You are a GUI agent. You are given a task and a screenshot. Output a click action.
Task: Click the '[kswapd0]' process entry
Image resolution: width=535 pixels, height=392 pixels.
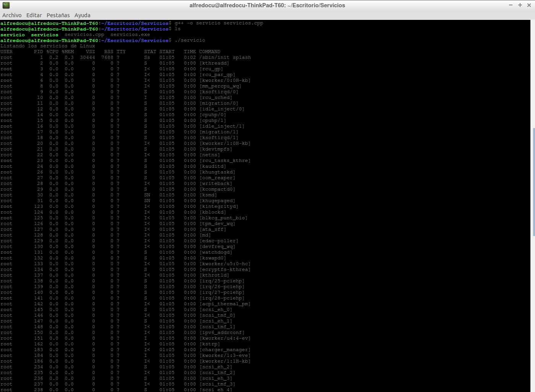[213, 258]
